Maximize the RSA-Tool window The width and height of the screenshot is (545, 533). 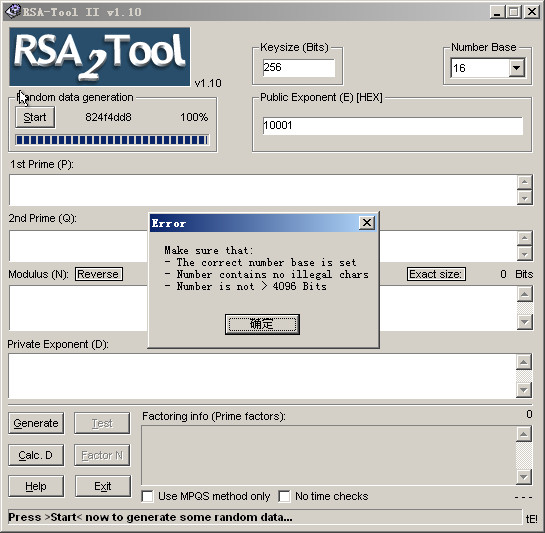[513, 12]
